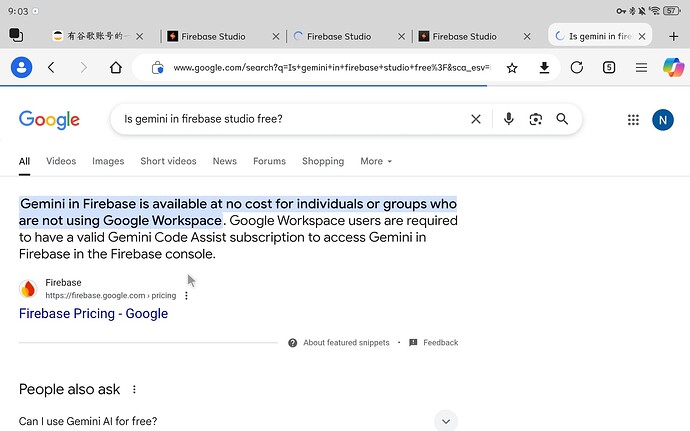The image size is (690, 431).
Task: Clear the search query with X
Action: [476, 119]
